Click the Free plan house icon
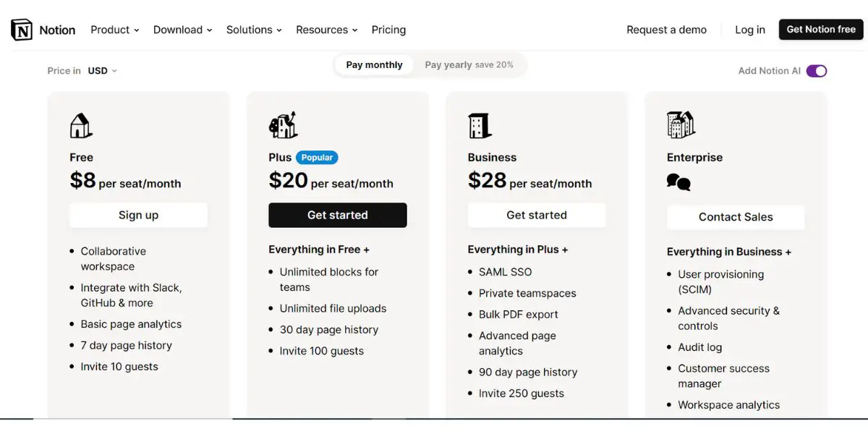This screenshot has height=434, width=868. coord(81,126)
